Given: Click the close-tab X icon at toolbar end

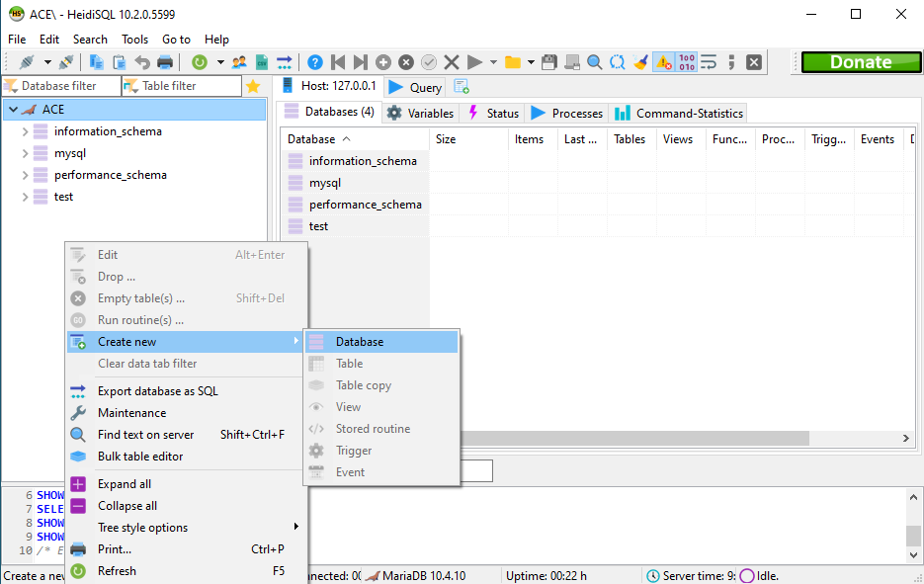Looking at the screenshot, I should click(x=754, y=62).
